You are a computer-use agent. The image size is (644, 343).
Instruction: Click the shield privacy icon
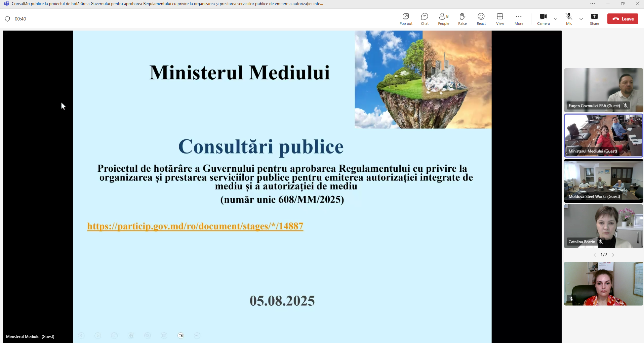click(x=7, y=19)
